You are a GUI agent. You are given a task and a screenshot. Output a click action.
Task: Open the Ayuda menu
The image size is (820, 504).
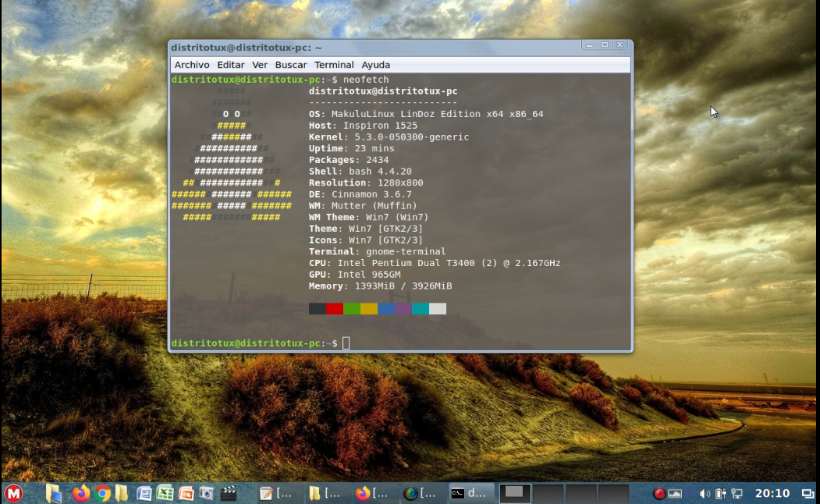(x=375, y=65)
